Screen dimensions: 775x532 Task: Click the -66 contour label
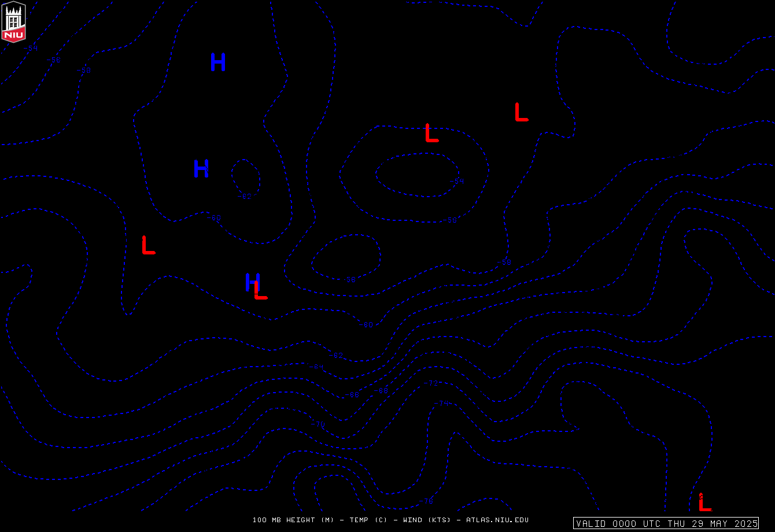pyautogui.click(x=352, y=395)
